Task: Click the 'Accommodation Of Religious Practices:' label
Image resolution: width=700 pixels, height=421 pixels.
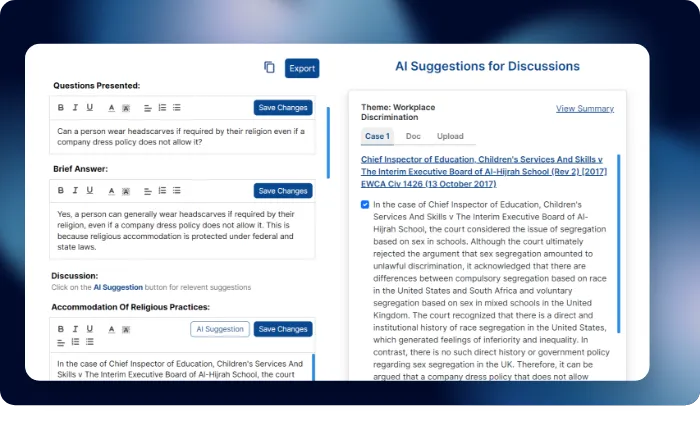Action: click(x=130, y=307)
